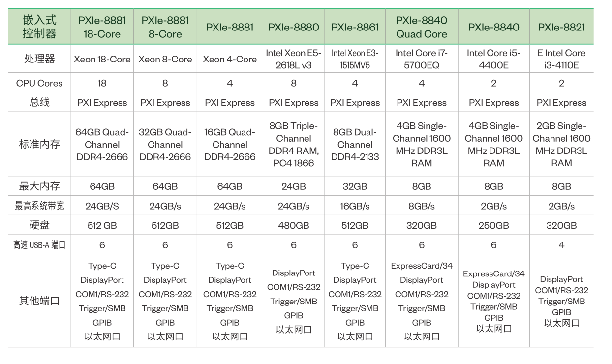Select the PXIe-8881 8-Core column header

[165, 27]
